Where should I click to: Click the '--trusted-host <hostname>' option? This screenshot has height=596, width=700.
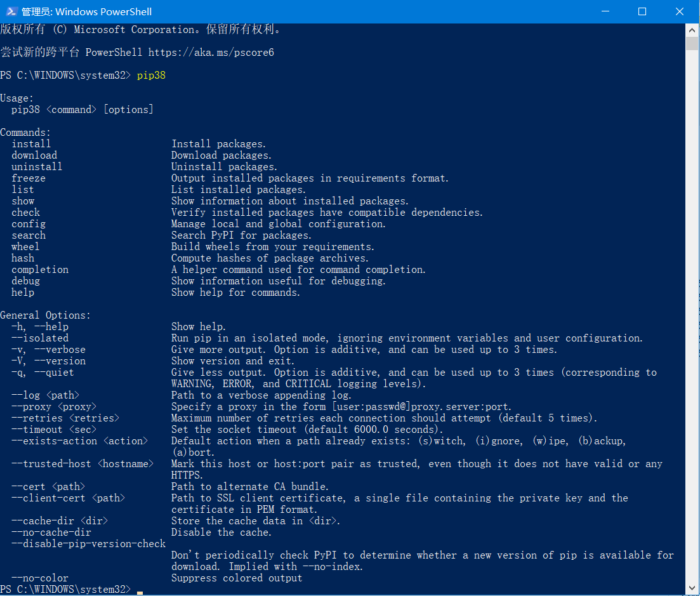[83, 464]
